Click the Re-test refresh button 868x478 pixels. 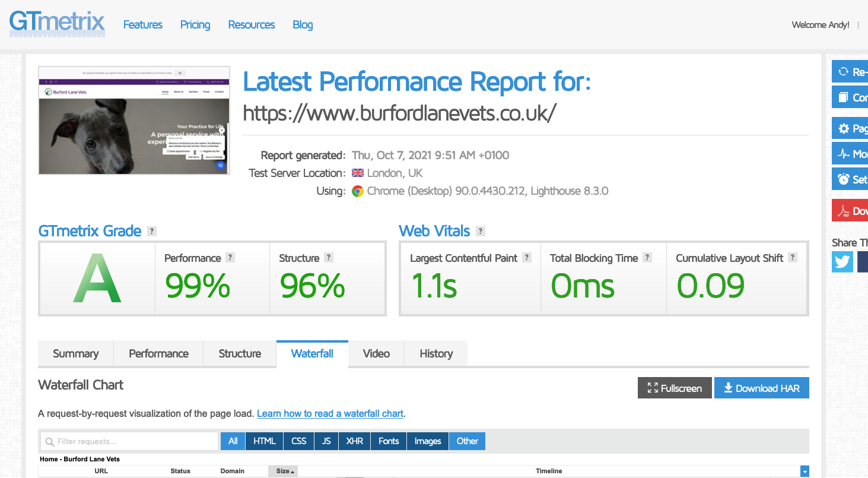[x=850, y=72]
